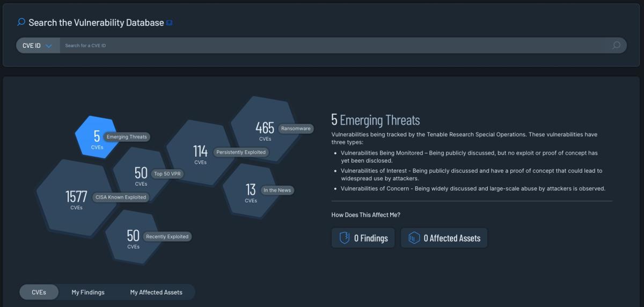Click the hexagon icon in 0 Affected Assets
The height and width of the screenshot is (307, 644).
point(414,238)
